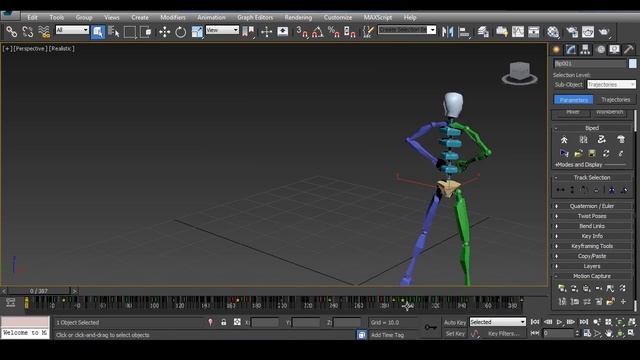Screen dimensions: 640x360
Task: Toggle Spinner Snap
Action: pyautogui.click(x=350, y=31)
